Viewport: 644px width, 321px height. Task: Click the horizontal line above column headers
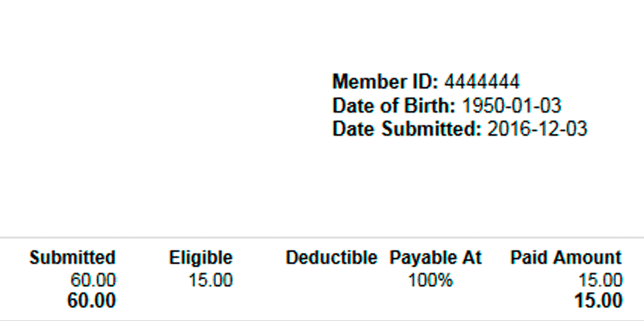(x=322, y=238)
